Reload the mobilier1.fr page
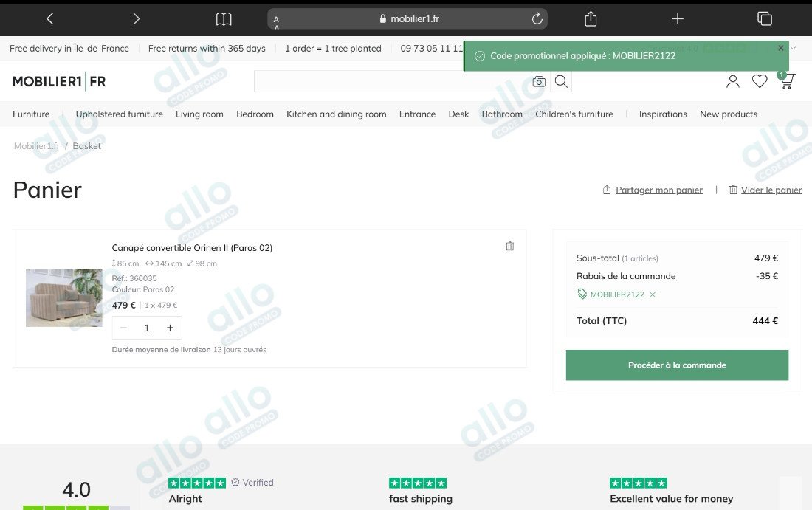Viewport: 812px width, 510px height. [x=537, y=18]
